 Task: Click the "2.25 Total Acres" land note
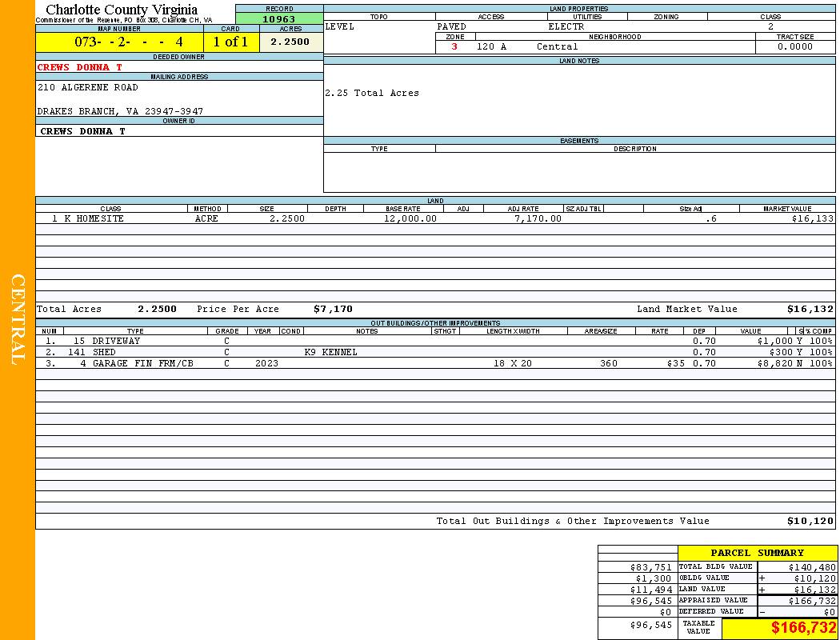372,93
